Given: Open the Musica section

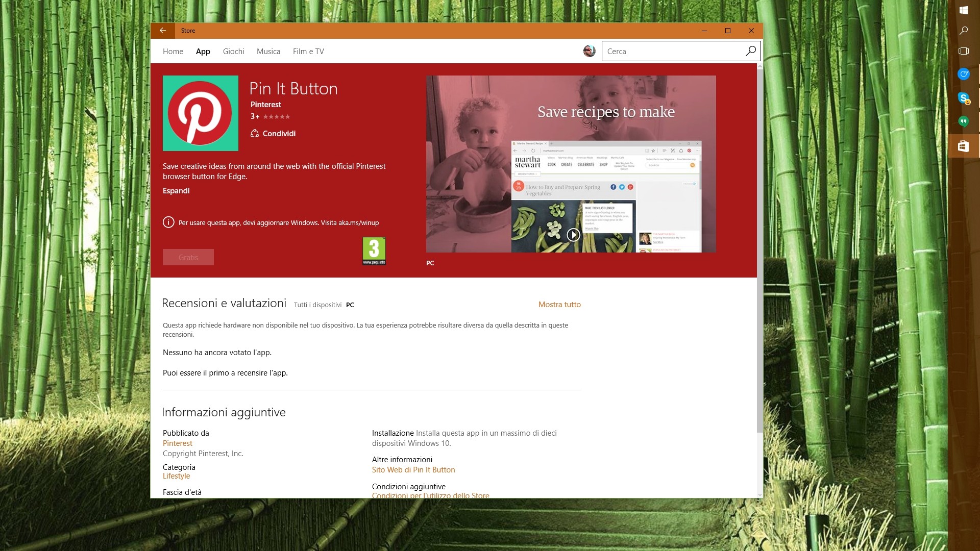Looking at the screenshot, I should pos(268,51).
